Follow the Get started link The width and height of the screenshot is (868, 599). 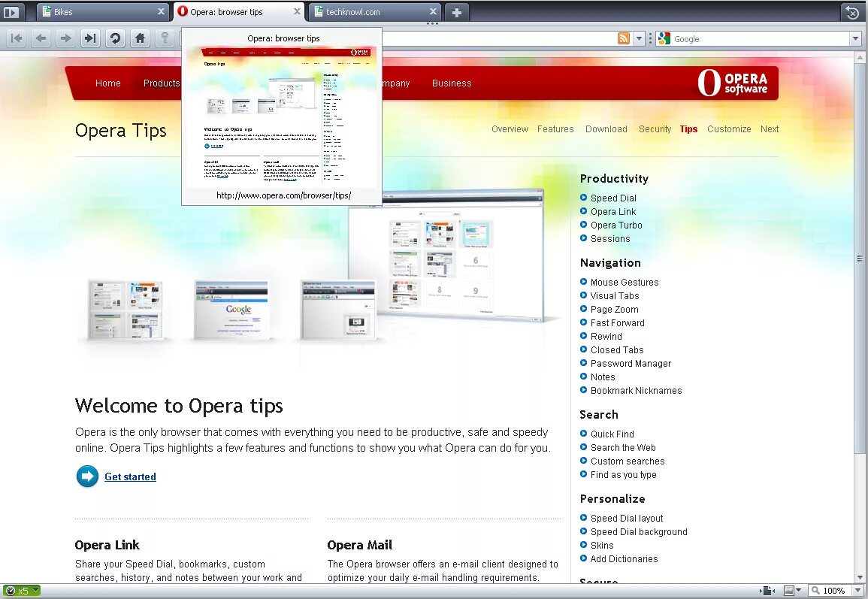(130, 476)
